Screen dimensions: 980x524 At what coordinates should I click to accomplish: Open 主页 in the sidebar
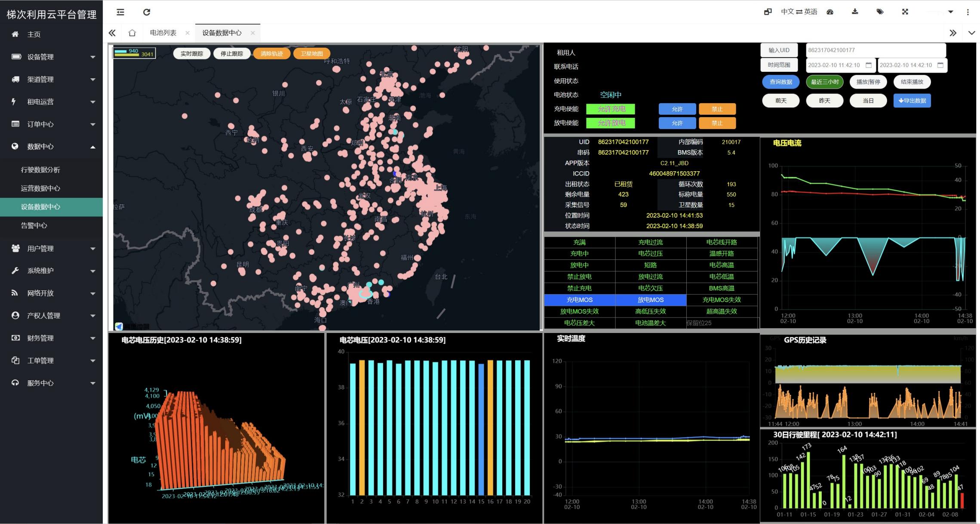coord(51,34)
